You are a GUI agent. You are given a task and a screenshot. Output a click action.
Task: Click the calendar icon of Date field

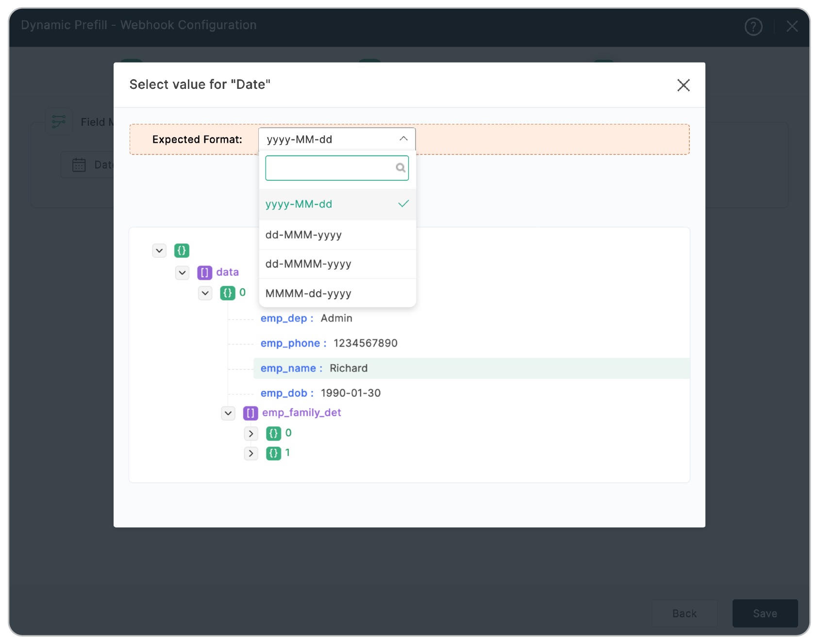pyautogui.click(x=79, y=165)
